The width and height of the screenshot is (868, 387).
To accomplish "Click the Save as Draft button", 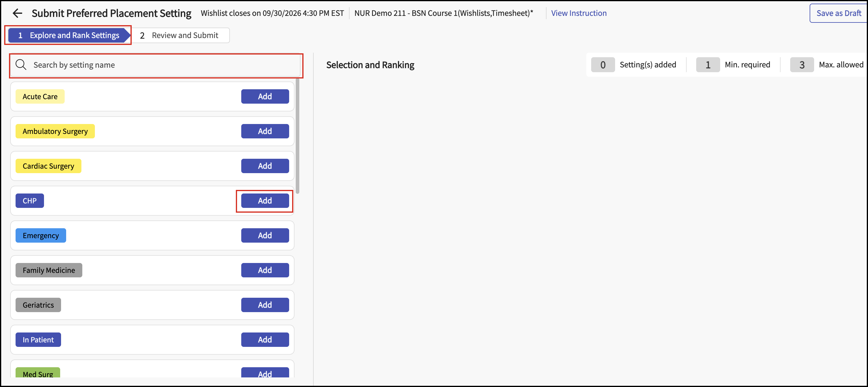I will 838,13.
